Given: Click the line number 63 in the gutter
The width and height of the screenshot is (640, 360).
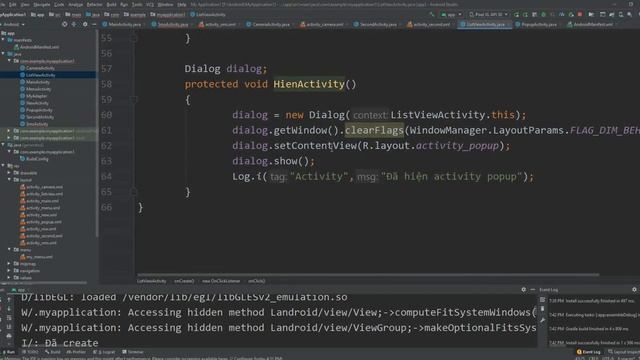Looking at the screenshot, I should pos(106,161).
